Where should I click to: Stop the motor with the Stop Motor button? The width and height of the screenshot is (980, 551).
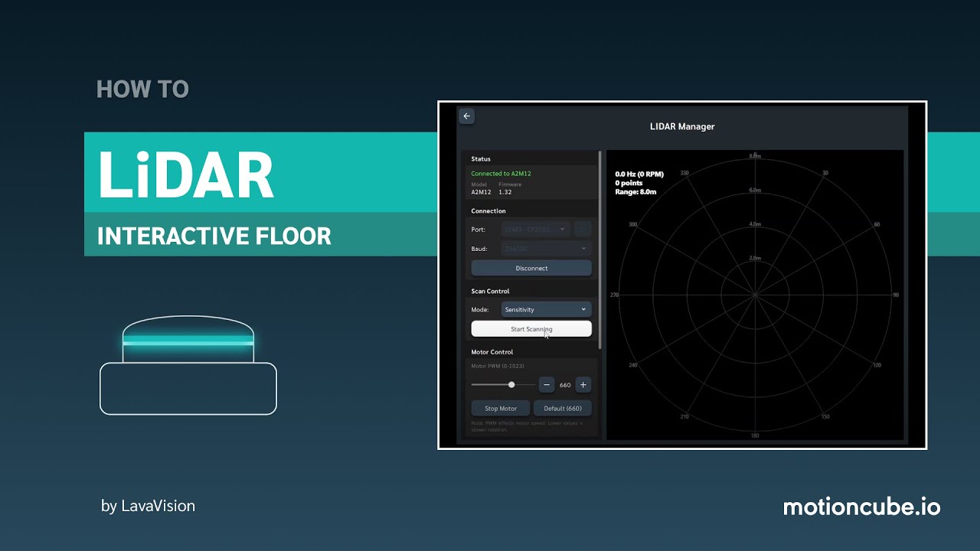click(x=501, y=408)
